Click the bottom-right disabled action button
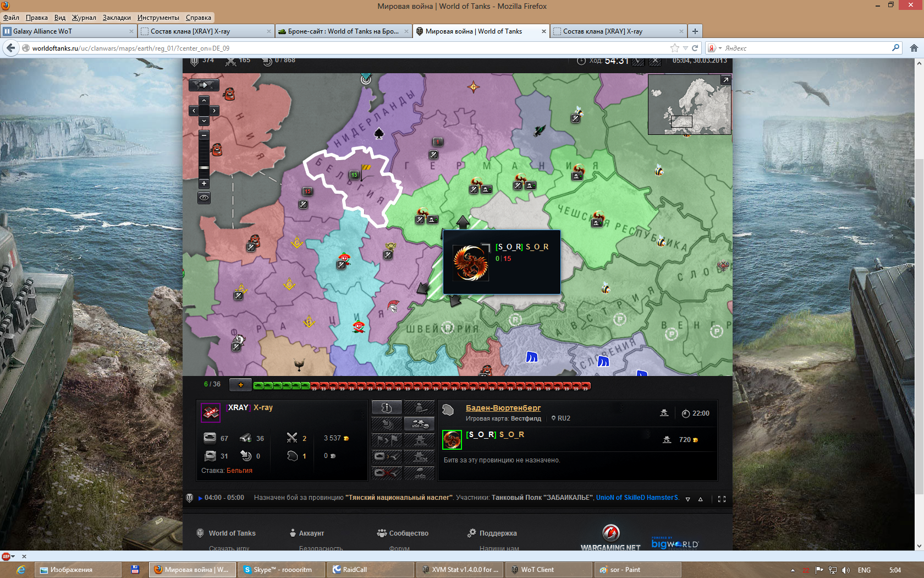Screen dimensions: 924x578 pyautogui.click(x=419, y=472)
